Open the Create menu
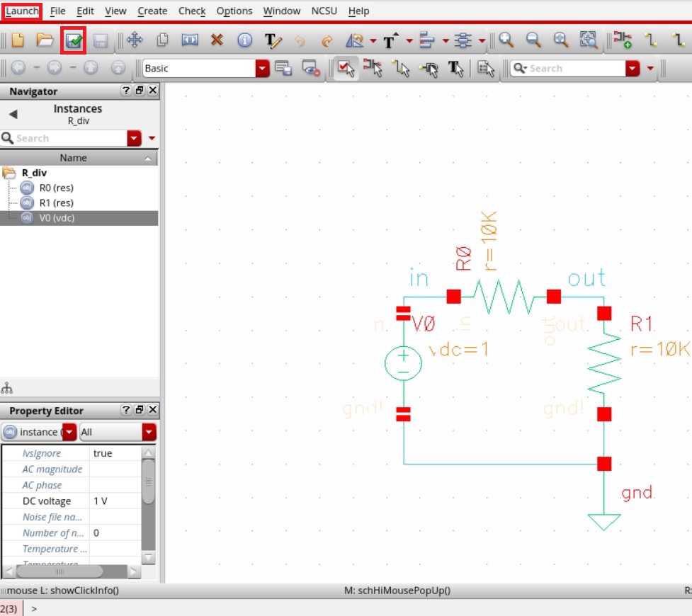 click(152, 11)
